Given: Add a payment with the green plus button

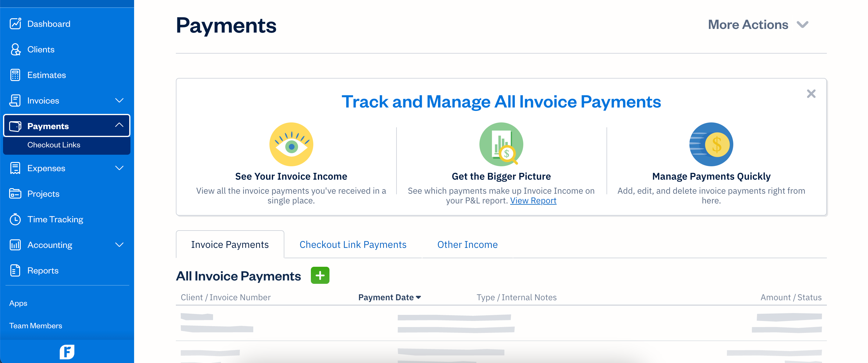Looking at the screenshot, I should pos(320,276).
